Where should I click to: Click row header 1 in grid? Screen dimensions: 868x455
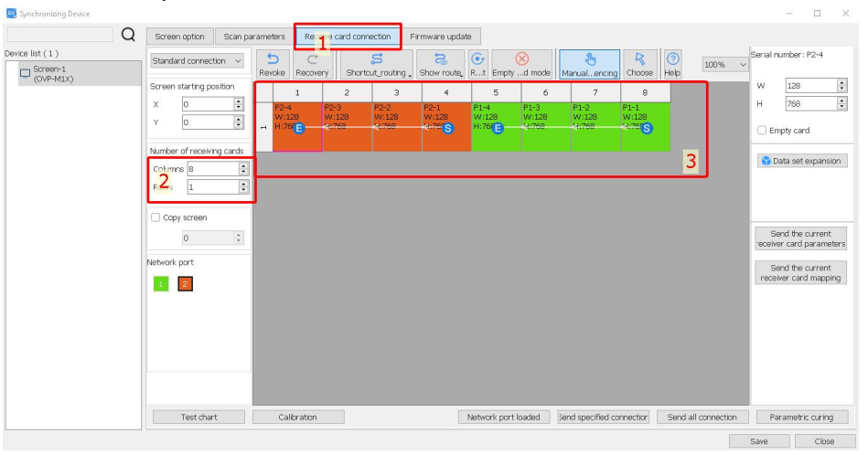[263, 127]
